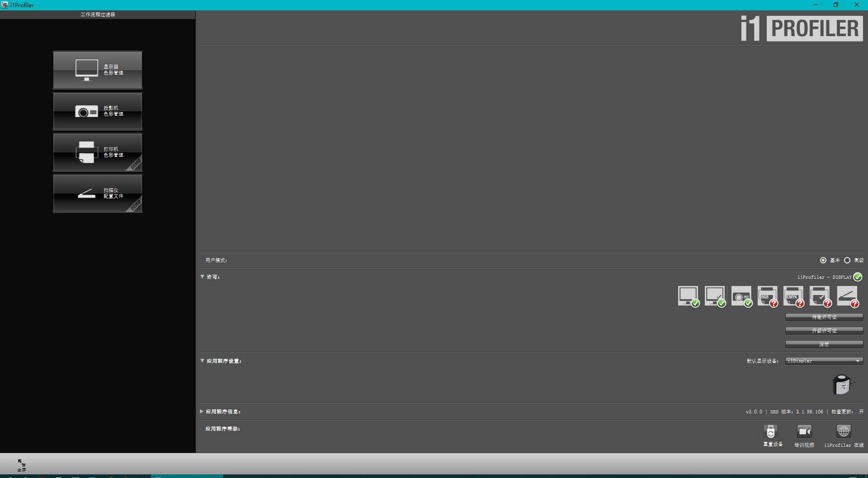
Task: Open i1Profiler 在线 globe icon
Action: pos(844,432)
